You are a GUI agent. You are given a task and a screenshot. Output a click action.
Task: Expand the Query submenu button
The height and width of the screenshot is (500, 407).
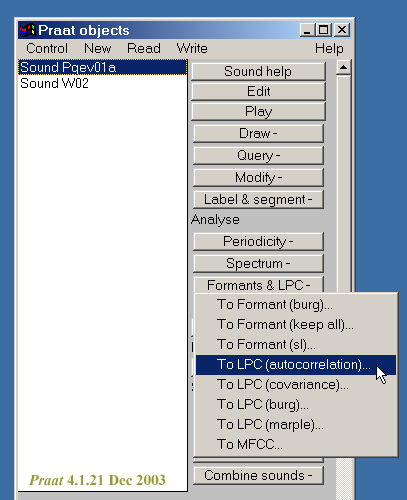pyautogui.click(x=258, y=155)
